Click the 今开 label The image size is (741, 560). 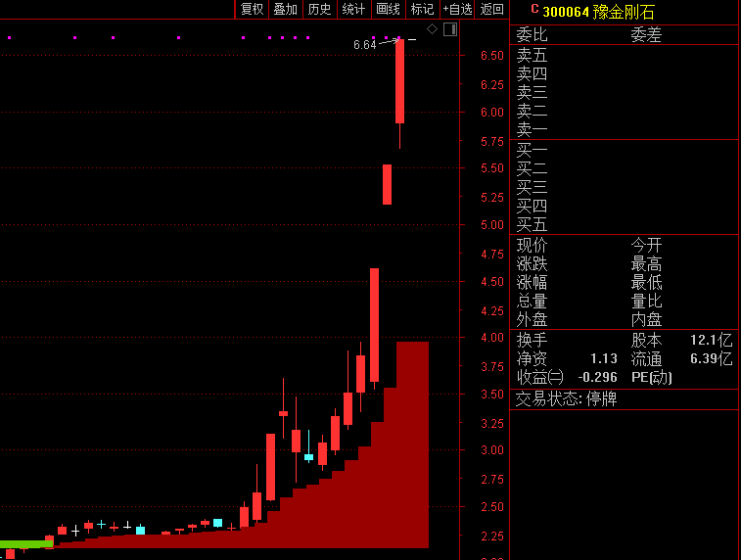646,246
